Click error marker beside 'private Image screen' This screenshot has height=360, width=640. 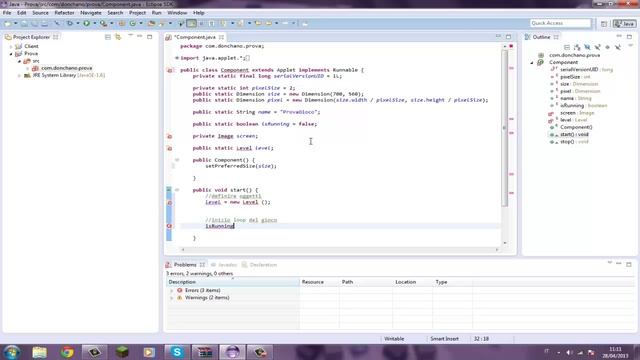(169, 136)
